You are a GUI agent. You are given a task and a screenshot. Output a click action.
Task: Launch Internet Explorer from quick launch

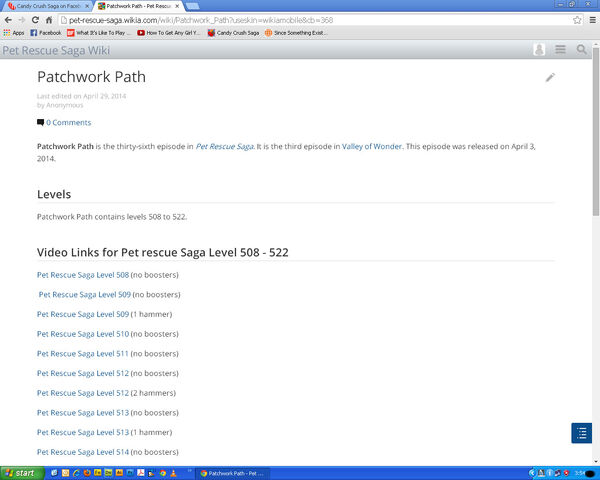tap(76, 473)
